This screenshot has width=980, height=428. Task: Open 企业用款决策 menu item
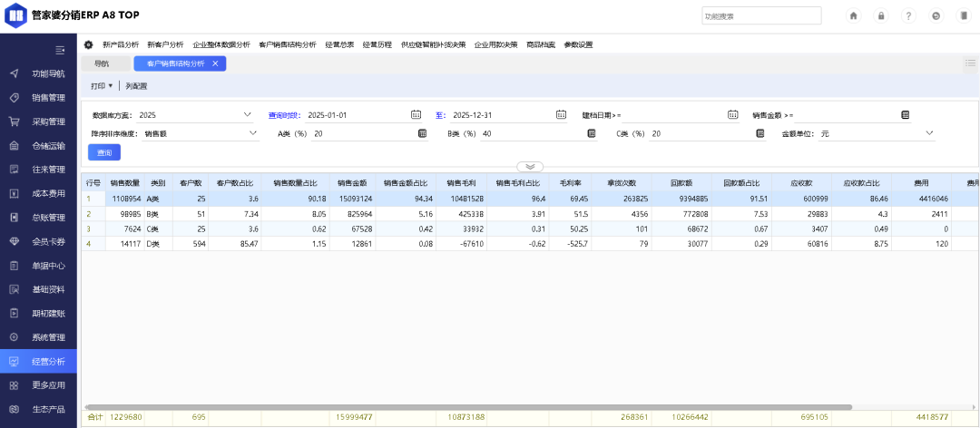click(495, 45)
